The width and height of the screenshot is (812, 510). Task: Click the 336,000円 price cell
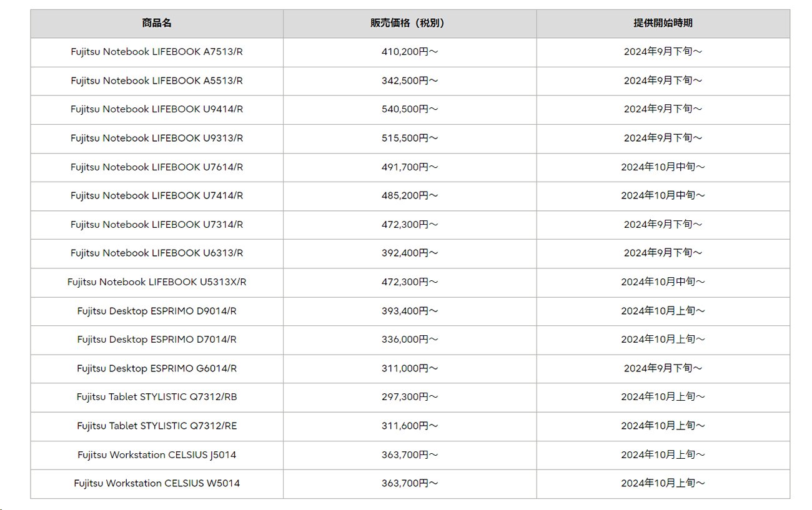pyautogui.click(x=410, y=339)
